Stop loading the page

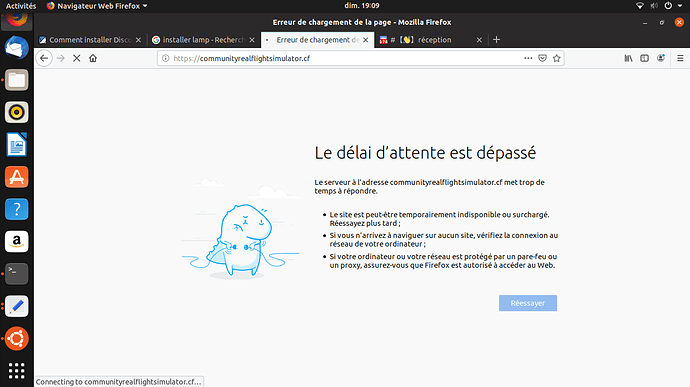point(77,58)
